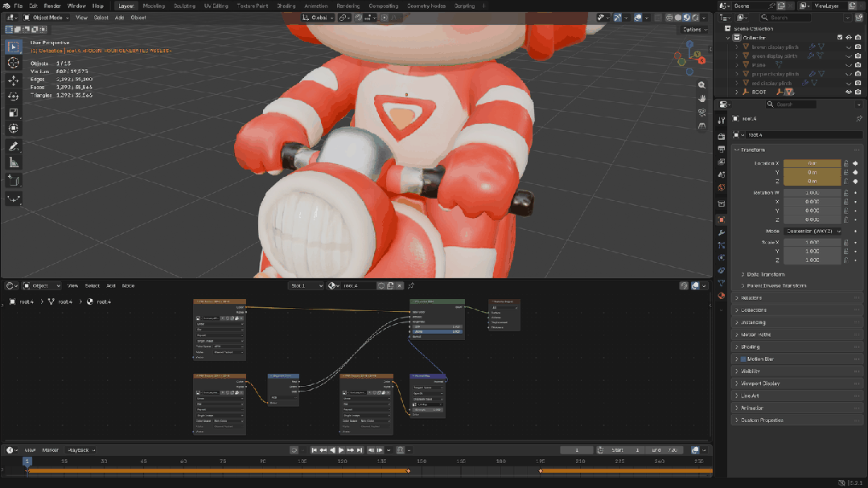Screen dimensions: 868x488
Task: Open the Slot 1 material slot dropdown
Action: [x=306, y=286]
